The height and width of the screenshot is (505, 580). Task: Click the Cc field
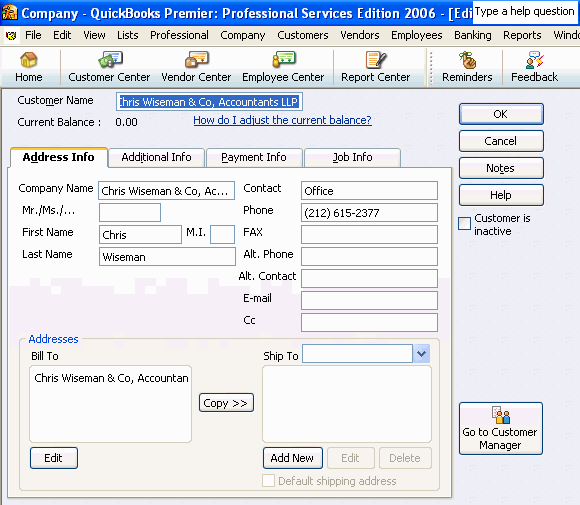369,323
